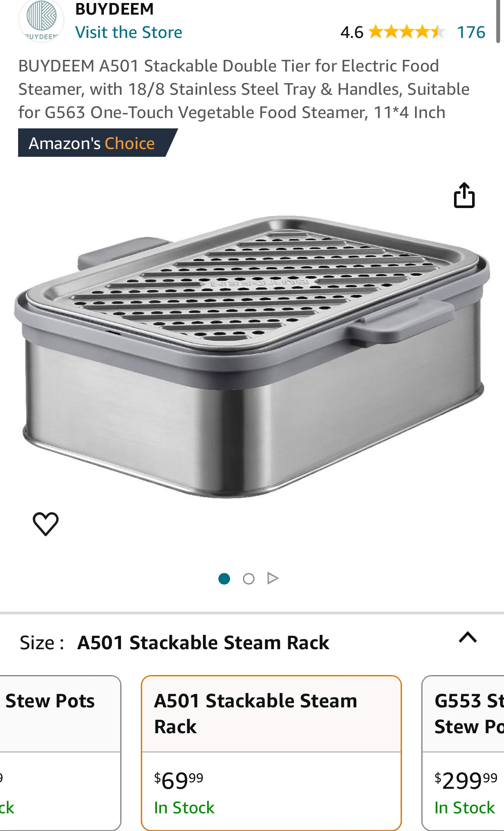This screenshot has height=831, width=504.
Task: Play the product video triangle indicator
Action: coord(273,578)
